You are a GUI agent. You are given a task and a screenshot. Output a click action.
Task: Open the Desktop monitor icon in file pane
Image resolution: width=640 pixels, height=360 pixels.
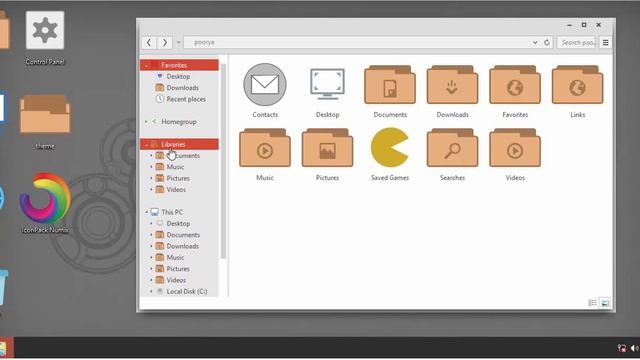click(x=327, y=84)
